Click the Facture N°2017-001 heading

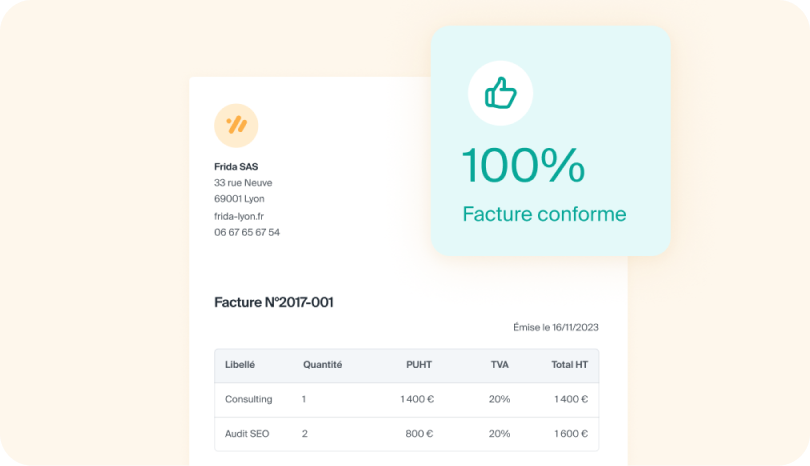[x=274, y=302]
